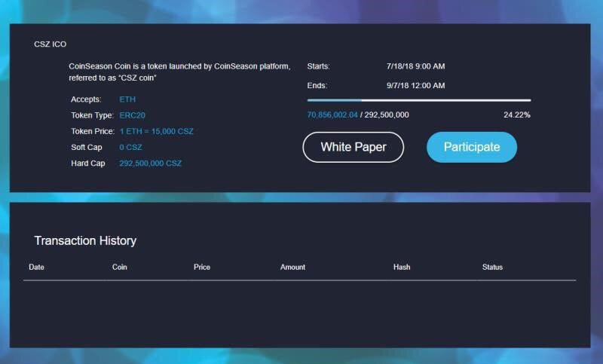Click the Ends label
The height and width of the screenshot is (364, 603).
[317, 85]
